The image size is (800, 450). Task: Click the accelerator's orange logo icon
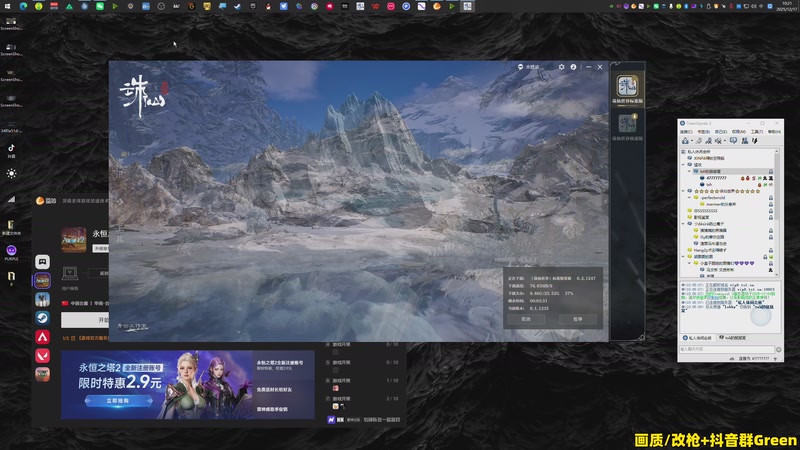point(40,201)
